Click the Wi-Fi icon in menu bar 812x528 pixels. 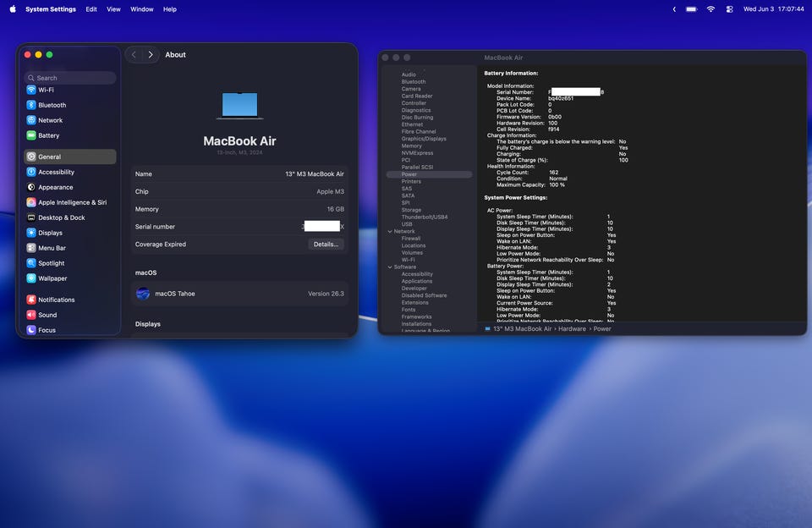pyautogui.click(x=710, y=8)
